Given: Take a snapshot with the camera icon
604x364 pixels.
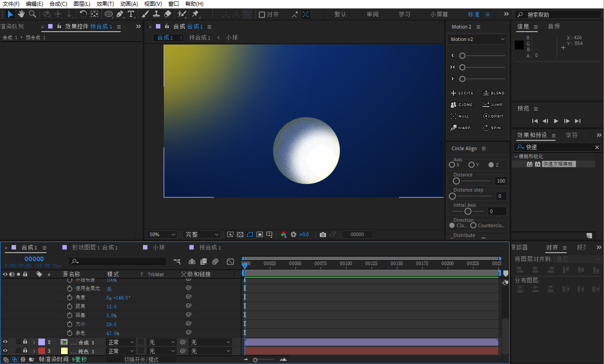Looking at the screenshot, I should [323, 234].
